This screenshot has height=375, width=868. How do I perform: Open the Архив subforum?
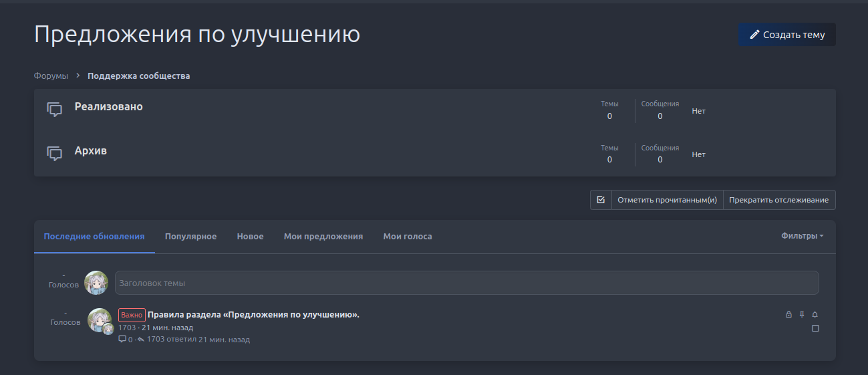click(x=90, y=150)
